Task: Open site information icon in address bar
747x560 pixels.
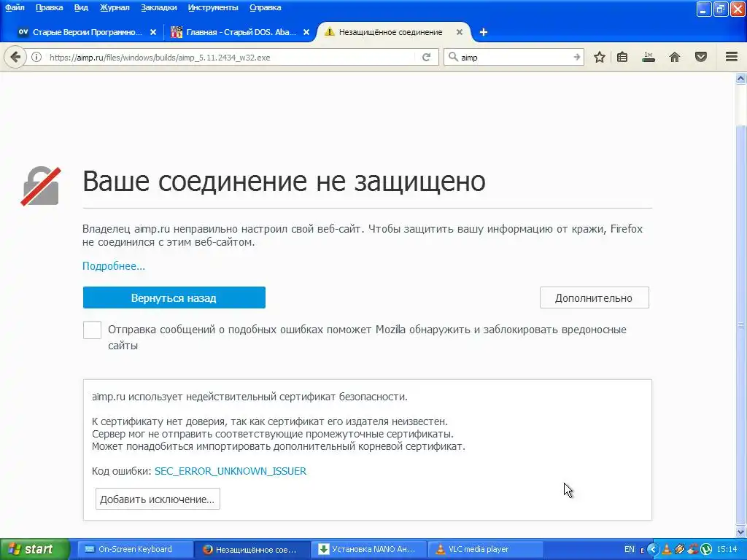Action: (36, 57)
